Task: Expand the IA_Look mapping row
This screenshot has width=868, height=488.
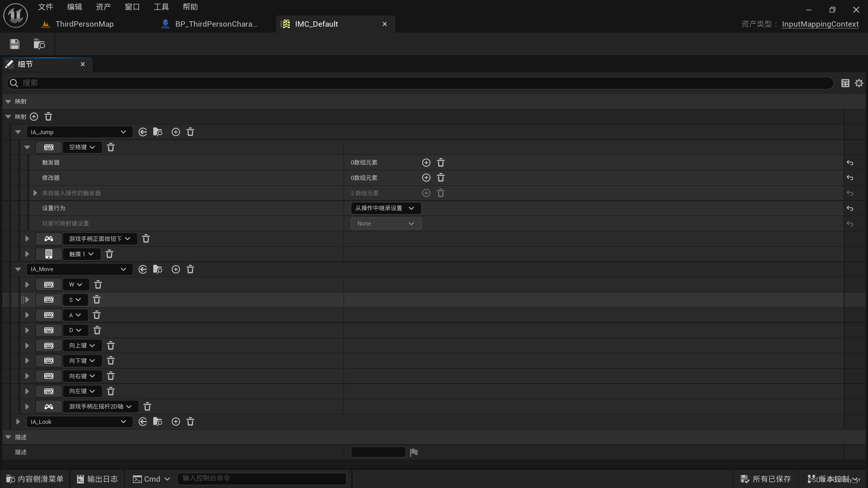Action: pyautogui.click(x=18, y=422)
